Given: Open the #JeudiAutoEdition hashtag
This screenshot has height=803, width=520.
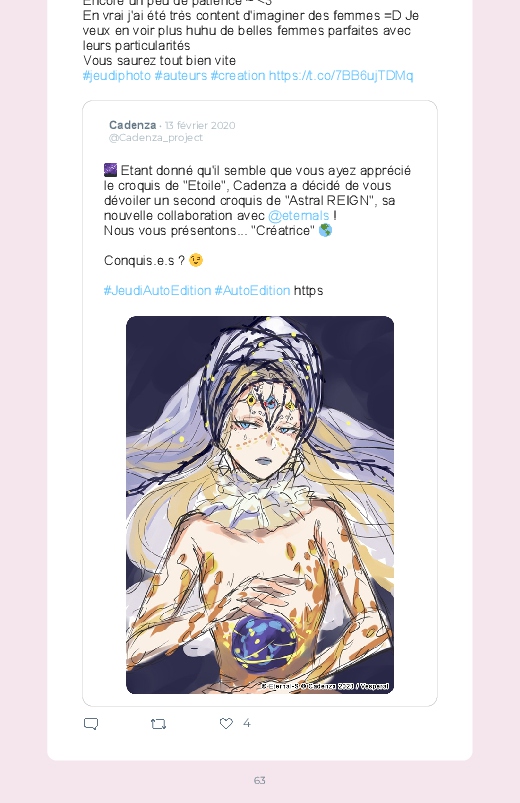Looking at the screenshot, I should (157, 290).
